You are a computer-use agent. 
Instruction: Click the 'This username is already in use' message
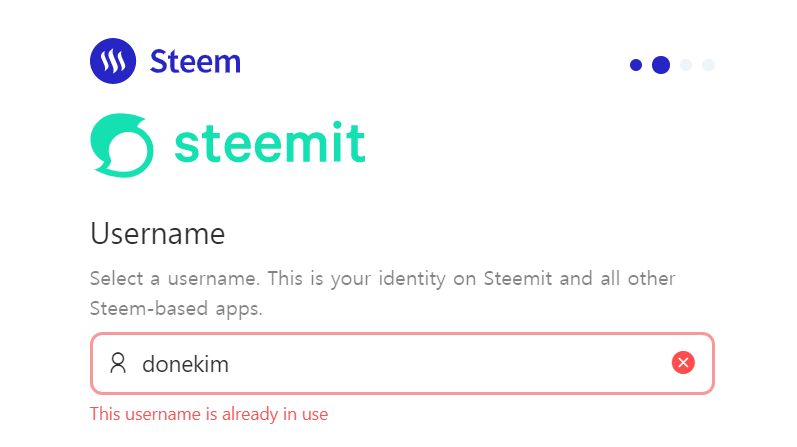tap(209, 414)
